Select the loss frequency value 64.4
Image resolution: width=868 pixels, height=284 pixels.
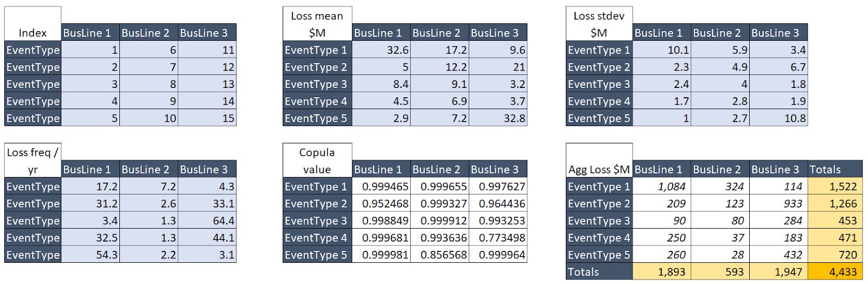(207, 220)
